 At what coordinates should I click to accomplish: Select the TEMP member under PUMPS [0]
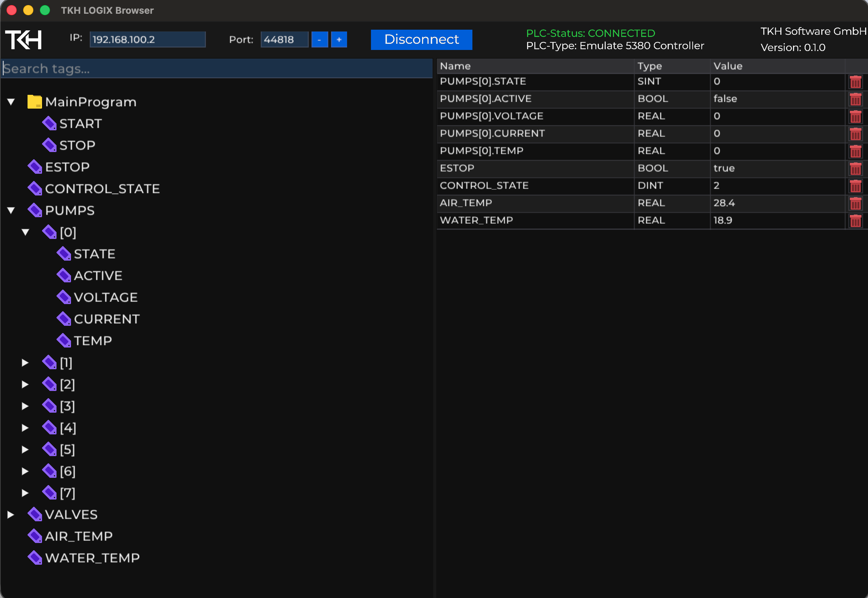tap(93, 341)
